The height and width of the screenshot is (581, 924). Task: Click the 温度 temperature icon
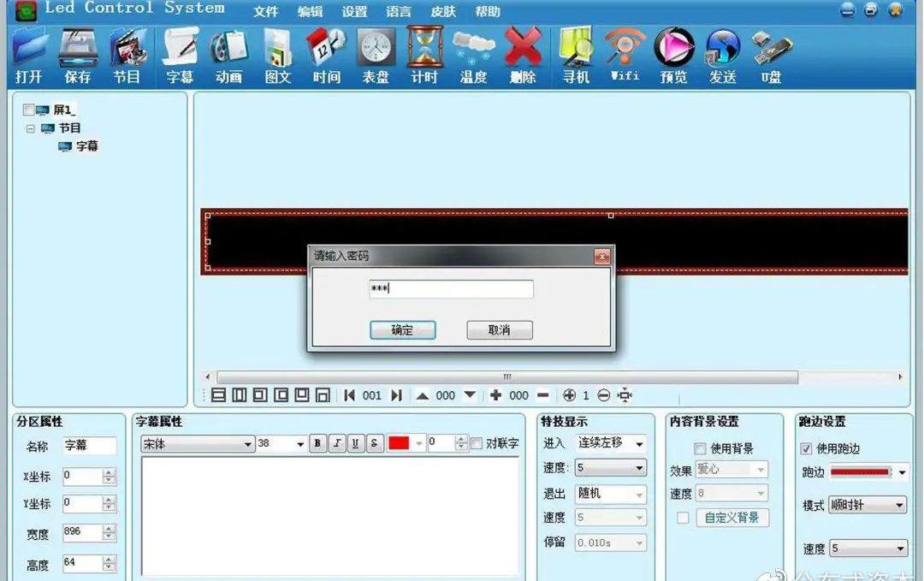click(x=473, y=55)
